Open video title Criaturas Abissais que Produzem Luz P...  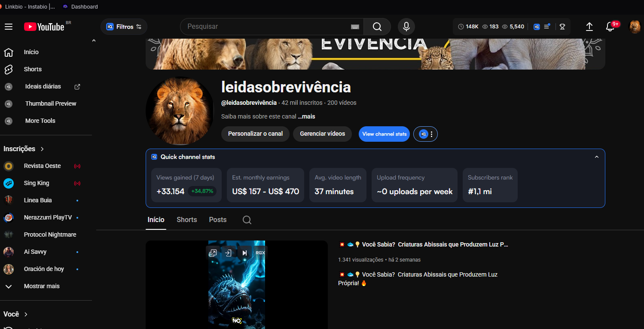(x=423, y=244)
